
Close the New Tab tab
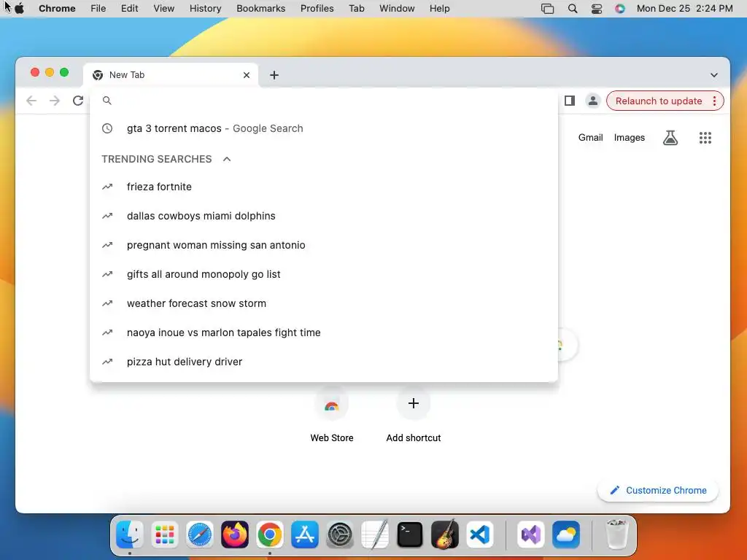(247, 75)
